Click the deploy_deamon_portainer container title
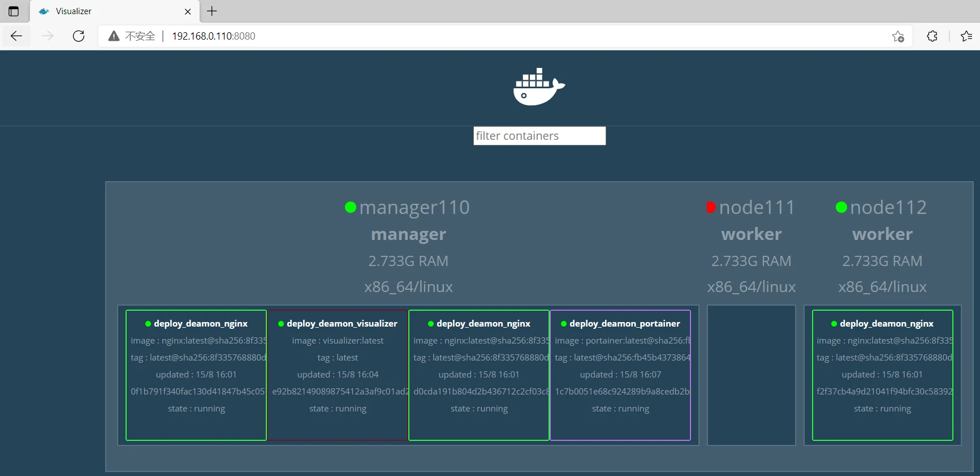Image resolution: width=980 pixels, height=476 pixels. tap(625, 324)
